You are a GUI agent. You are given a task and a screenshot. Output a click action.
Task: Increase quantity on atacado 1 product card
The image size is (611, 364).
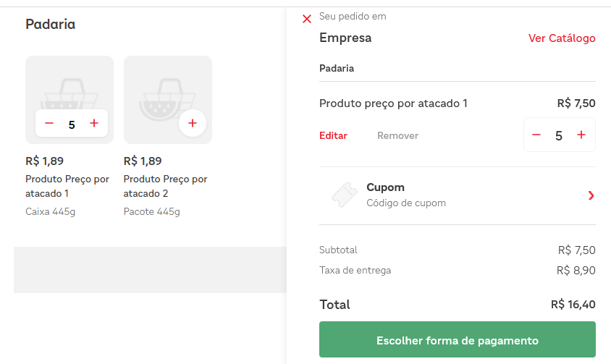pos(93,124)
